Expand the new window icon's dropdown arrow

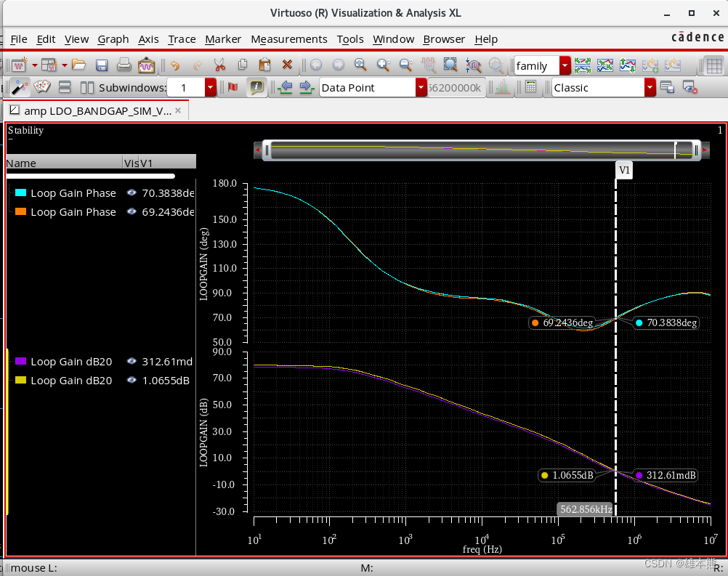[34, 65]
